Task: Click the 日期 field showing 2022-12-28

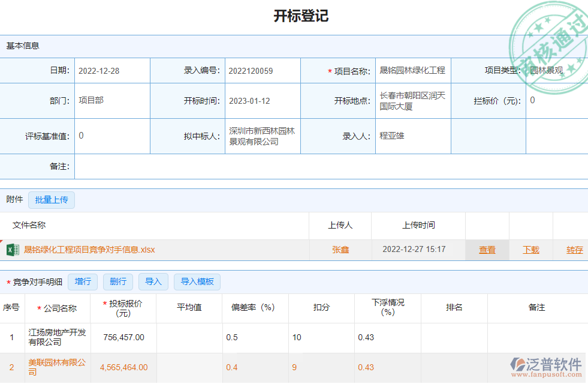Action: pos(111,71)
